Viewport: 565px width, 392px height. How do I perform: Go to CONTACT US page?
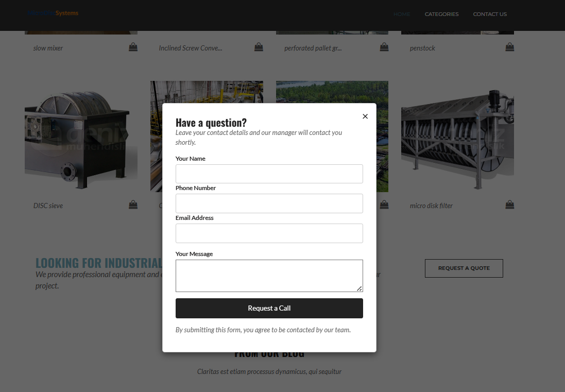490,14
